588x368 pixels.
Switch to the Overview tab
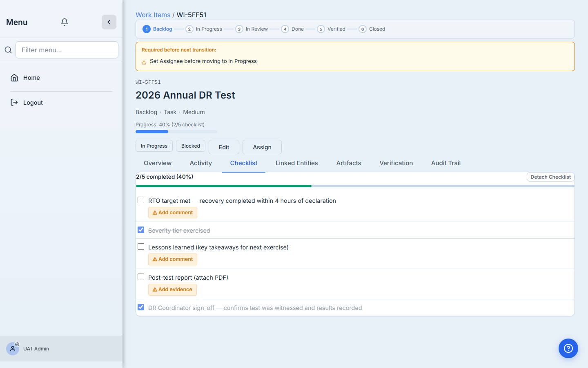click(x=158, y=163)
